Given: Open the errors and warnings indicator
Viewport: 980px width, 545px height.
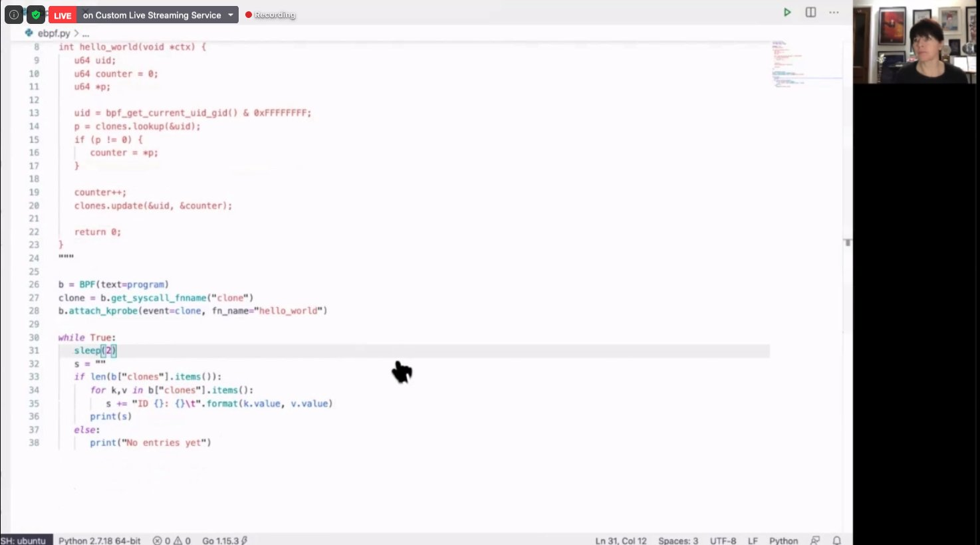Looking at the screenshot, I should click(172, 540).
